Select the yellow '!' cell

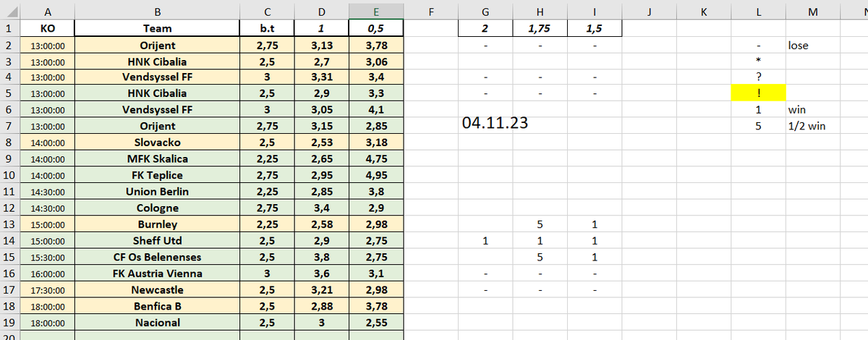(758, 93)
